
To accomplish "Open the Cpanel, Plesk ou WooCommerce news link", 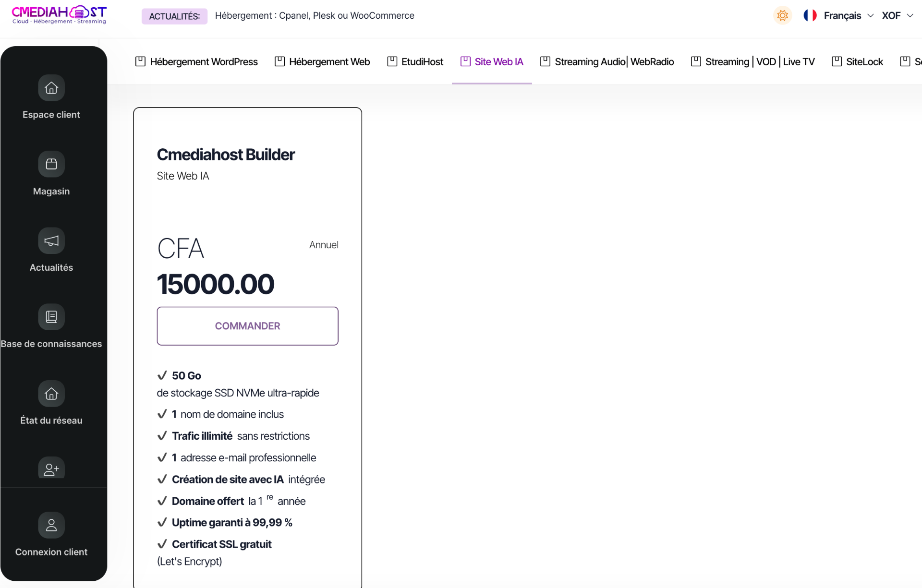I will (x=315, y=15).
